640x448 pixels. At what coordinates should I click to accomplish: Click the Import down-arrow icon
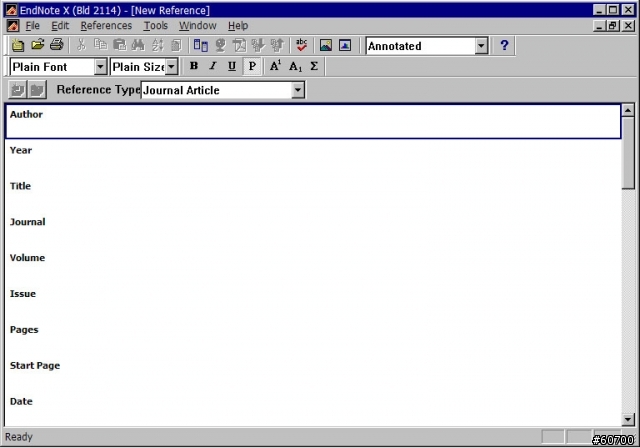(x=258, y=45)
